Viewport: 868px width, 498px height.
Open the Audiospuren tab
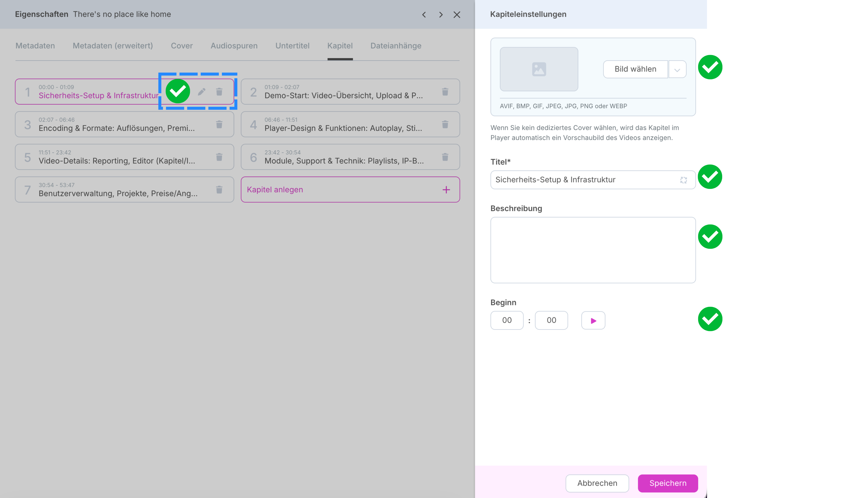click(x=234, y=46)
